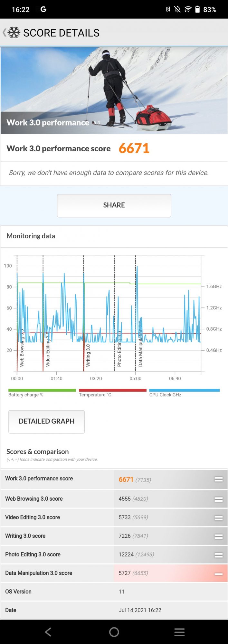
Task: Tap the Writing 3.0 marker on graph
Action: [88, 355]
